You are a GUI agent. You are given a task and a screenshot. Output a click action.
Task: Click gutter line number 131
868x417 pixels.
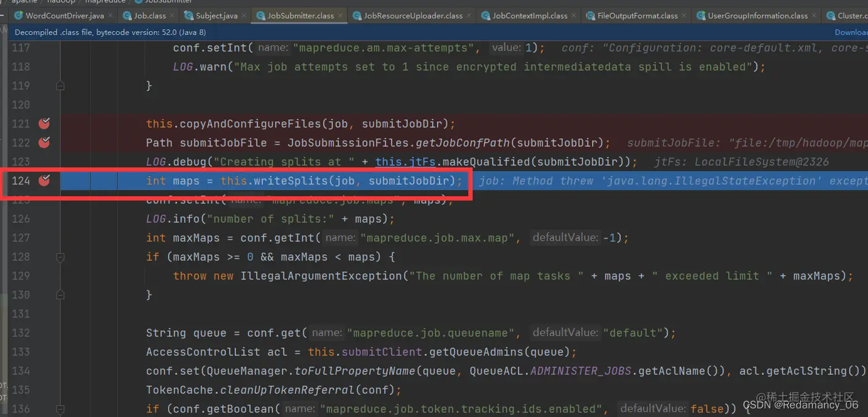[21, 314]
